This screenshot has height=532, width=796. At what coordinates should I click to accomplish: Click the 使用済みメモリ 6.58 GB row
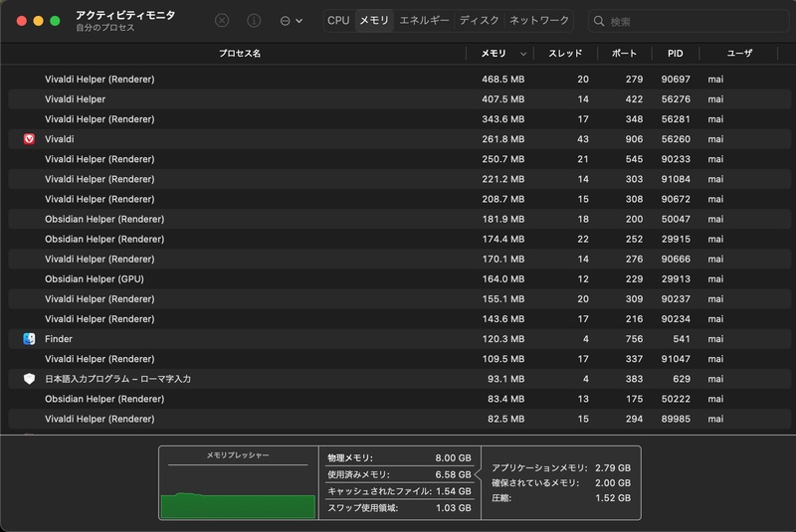(399, 474)
